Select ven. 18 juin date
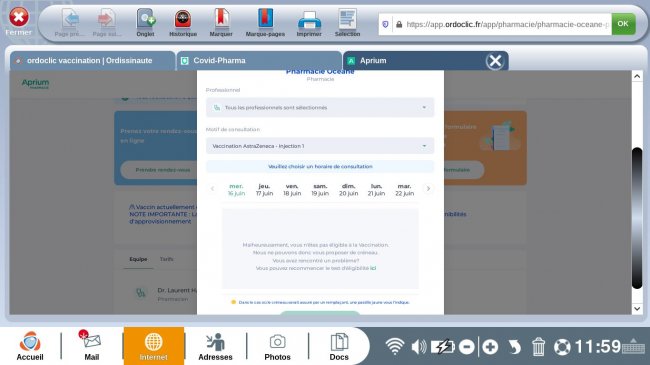The width and height of the screenshot is (650, 365). point(292,190)
